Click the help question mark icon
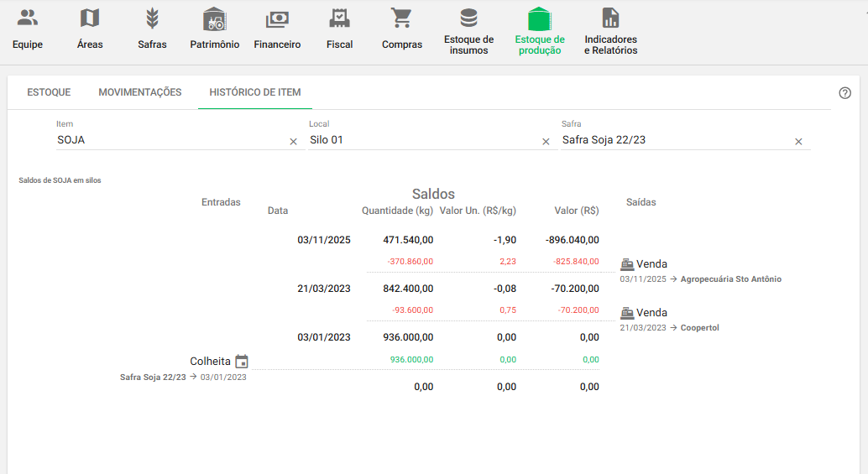 (844, 93)
